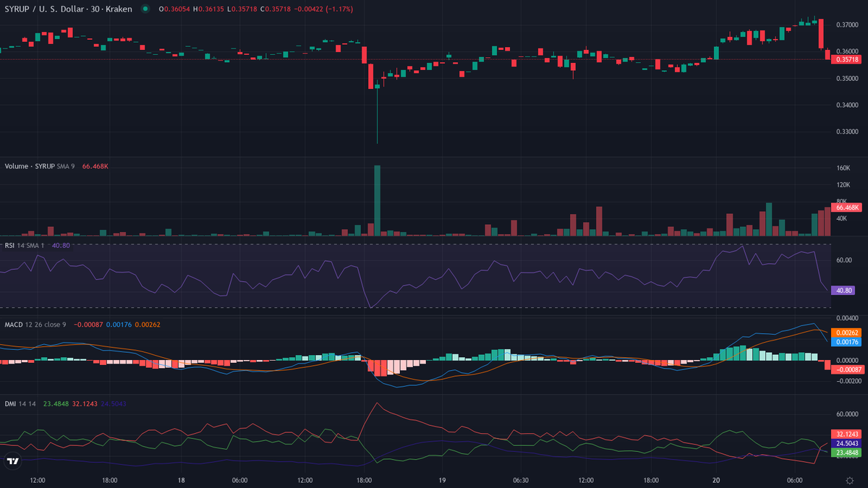The height and width of the screenshot is (488, 868).
Task: Click the red 0.35718 current price tag
Action: point(847,59)
